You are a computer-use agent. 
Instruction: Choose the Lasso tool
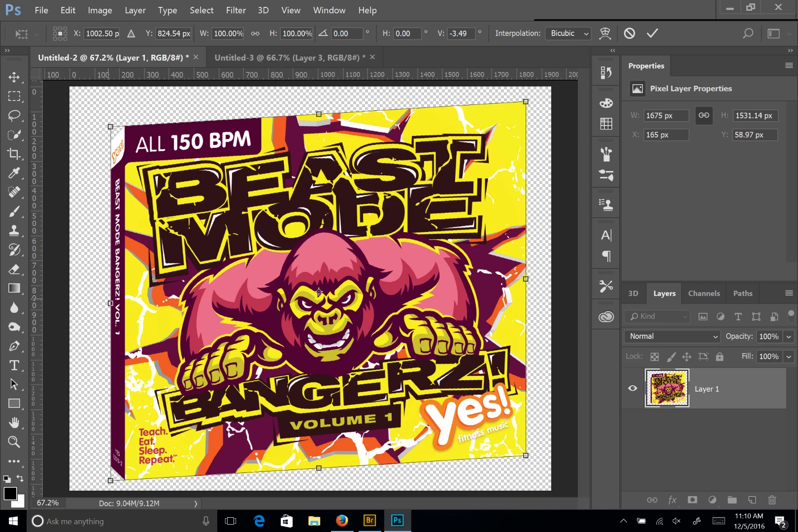click(14, 116)
